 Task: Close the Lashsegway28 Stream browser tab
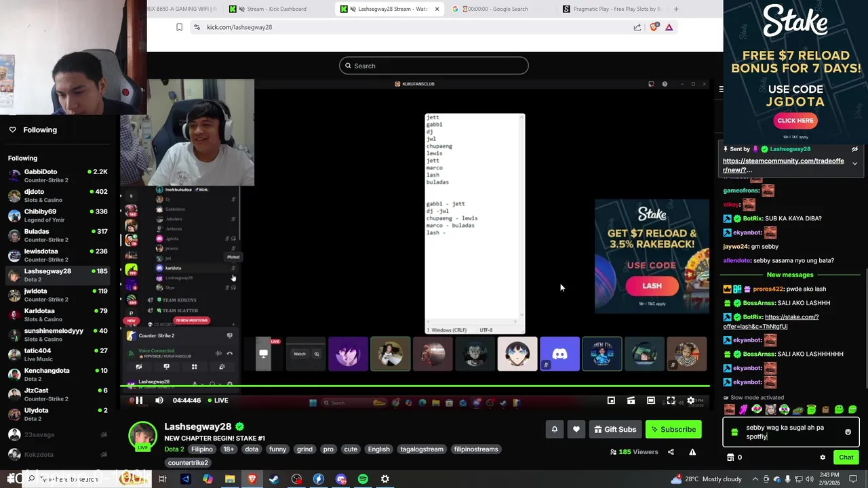click(437, 9)
